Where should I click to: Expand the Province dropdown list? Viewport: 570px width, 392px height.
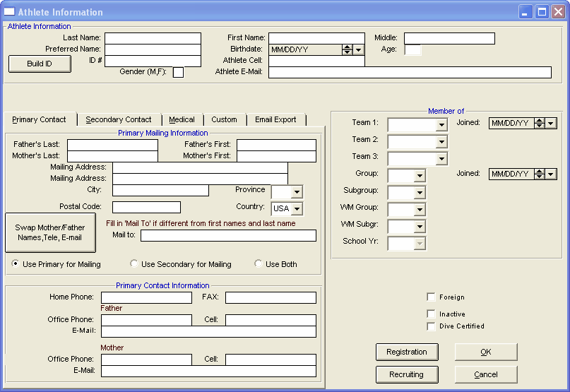pyautogui.click(x=297, y=192)
